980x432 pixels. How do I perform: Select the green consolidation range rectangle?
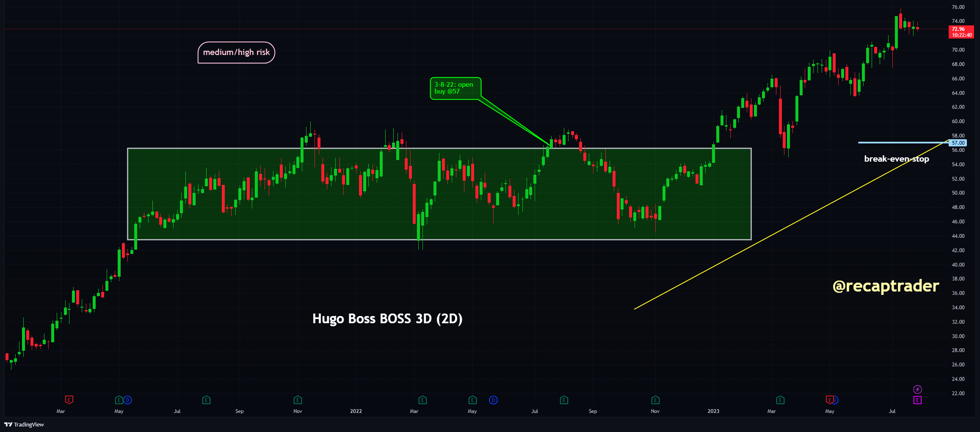point(439,194)
